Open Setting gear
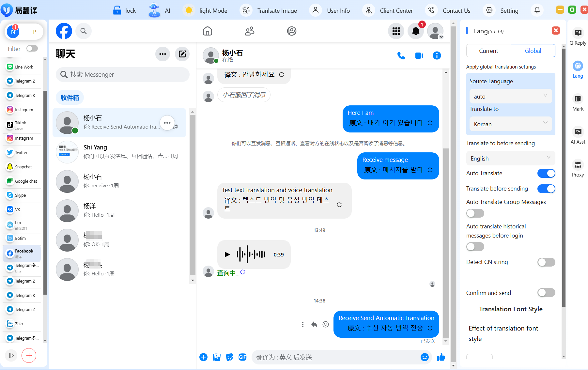The width and height of the screenshot is (588, 370). pyautogui.click(x=489, y=10)
